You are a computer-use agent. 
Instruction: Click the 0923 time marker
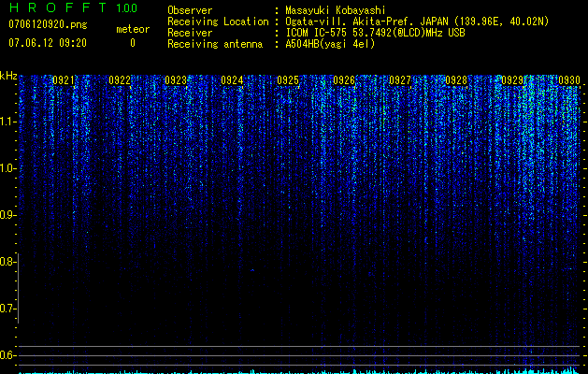click(x=176, y=80)
